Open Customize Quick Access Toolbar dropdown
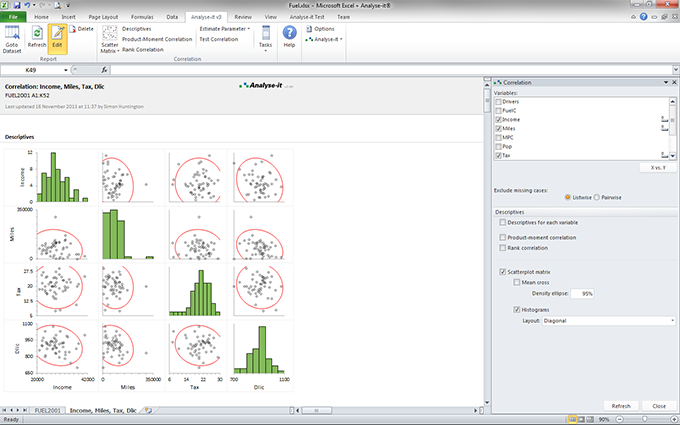Screen dimensions: 680x425 [68, 5]
